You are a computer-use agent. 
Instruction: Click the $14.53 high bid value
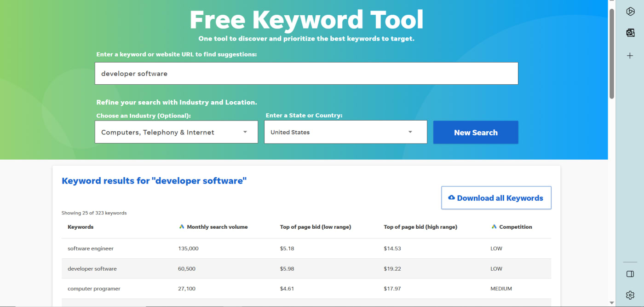click(392, 249)
